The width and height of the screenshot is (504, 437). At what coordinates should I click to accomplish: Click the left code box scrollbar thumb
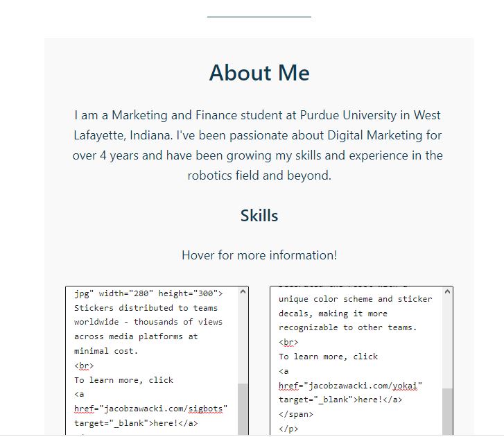coord(243,409)
